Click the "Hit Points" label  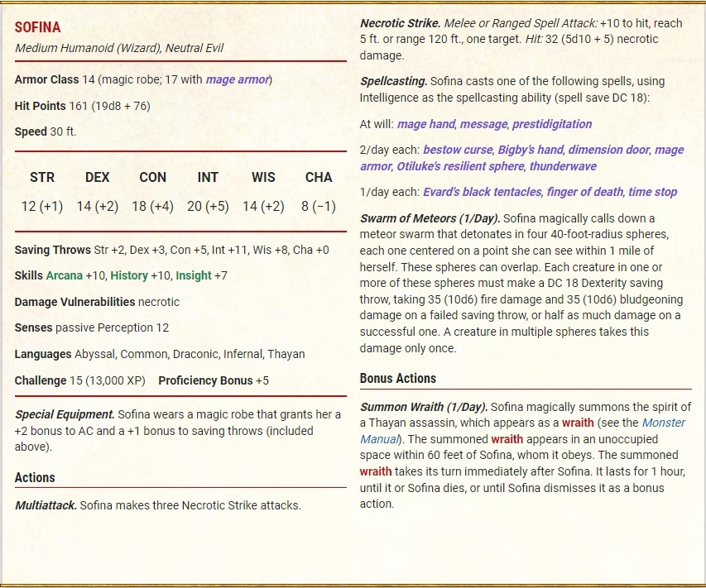[x=40, y=106]
